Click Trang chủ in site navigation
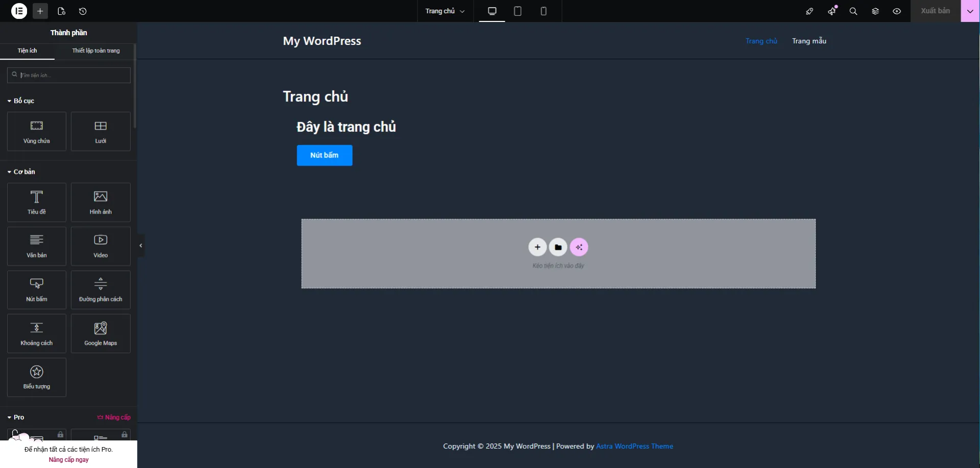 761,41
